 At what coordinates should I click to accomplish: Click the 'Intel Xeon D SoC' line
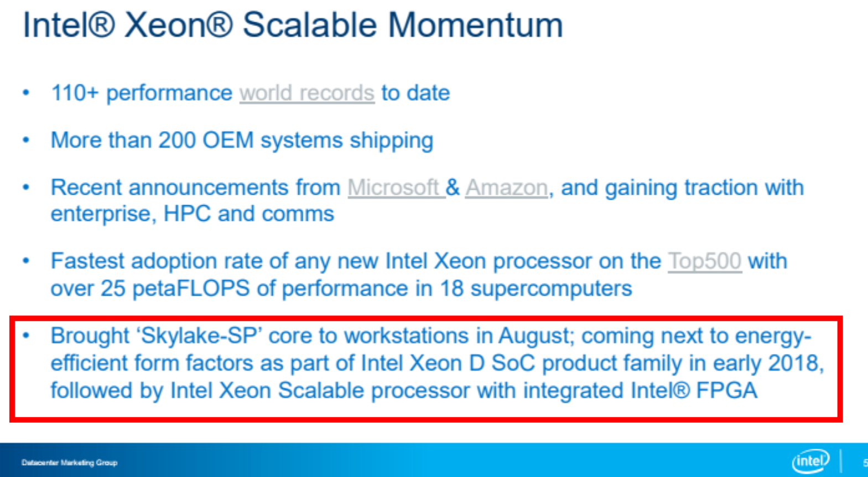(438, 364)
